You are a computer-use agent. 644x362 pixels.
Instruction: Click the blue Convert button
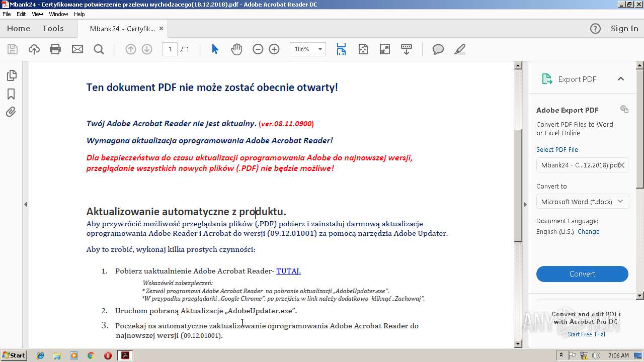[x=582, y=274]
